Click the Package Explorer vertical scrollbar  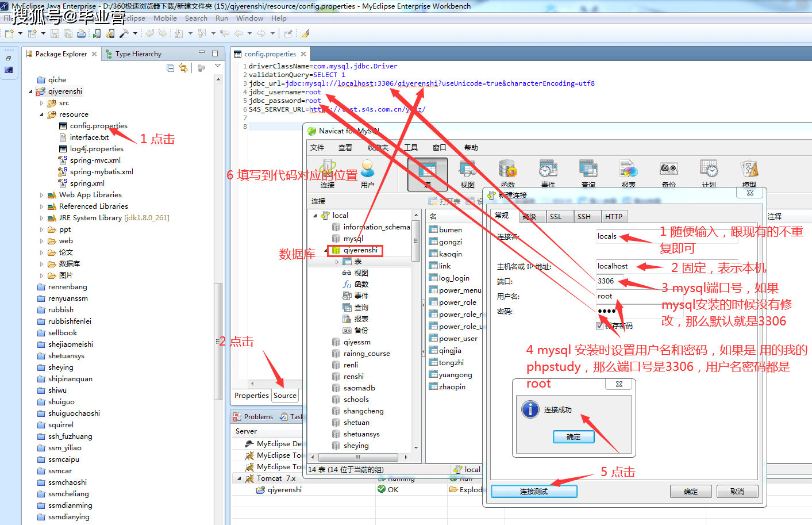[218, 341]
